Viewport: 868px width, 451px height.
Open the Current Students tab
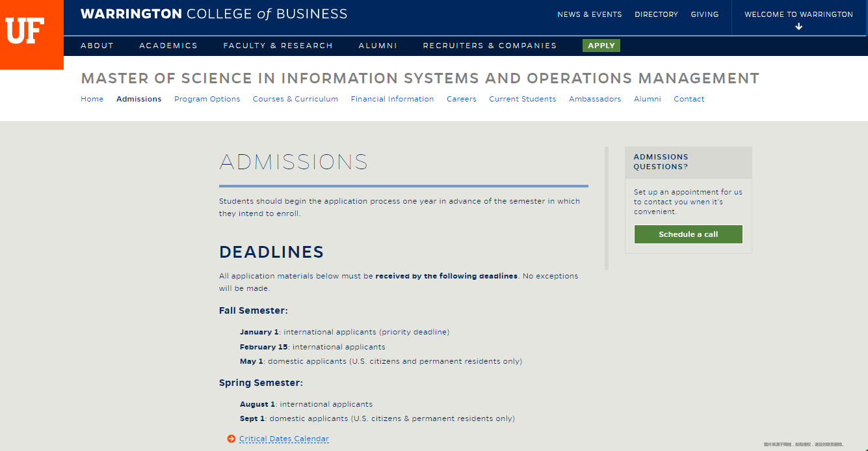pos(523,99)
